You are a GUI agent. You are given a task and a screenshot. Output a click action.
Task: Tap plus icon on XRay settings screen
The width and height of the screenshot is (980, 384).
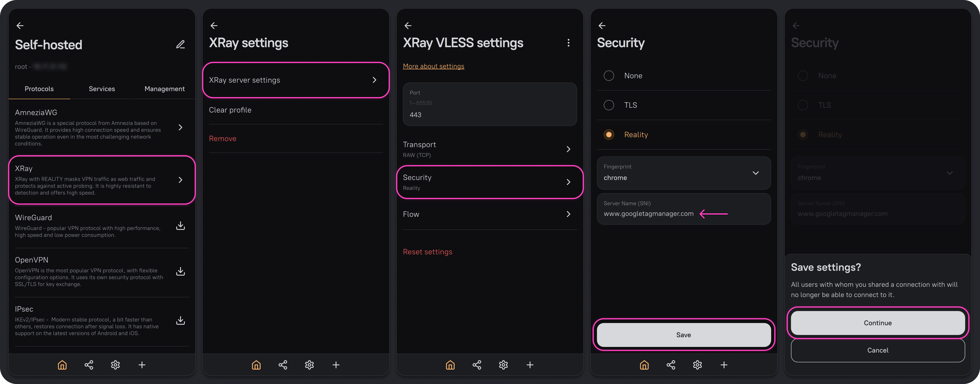click(x=336, y=365)
